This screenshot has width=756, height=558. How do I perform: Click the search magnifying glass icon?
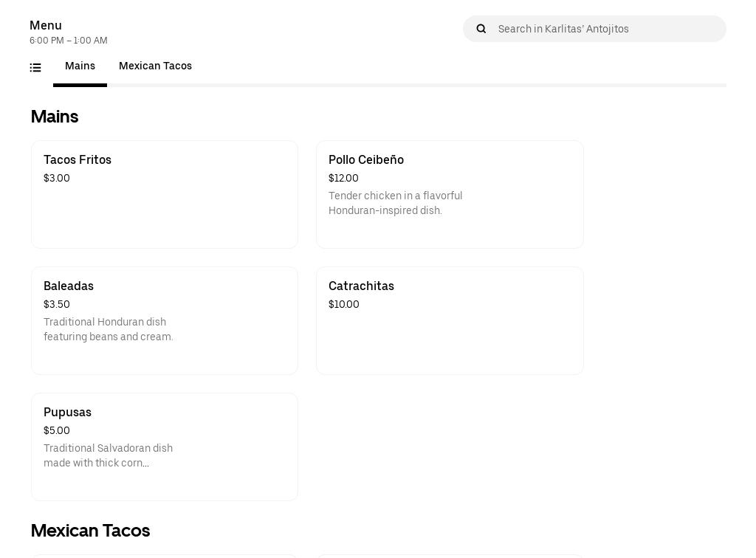tap(481, 29)
